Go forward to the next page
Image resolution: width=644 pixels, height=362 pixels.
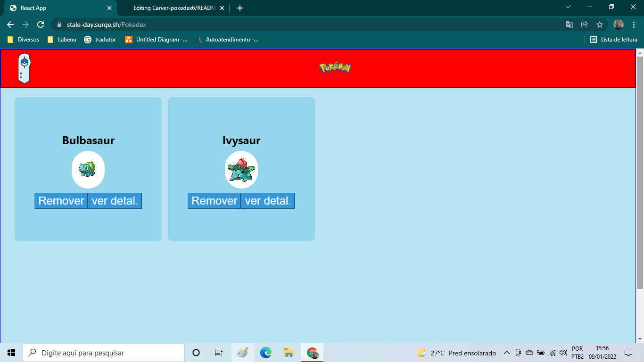coord(25,25)
